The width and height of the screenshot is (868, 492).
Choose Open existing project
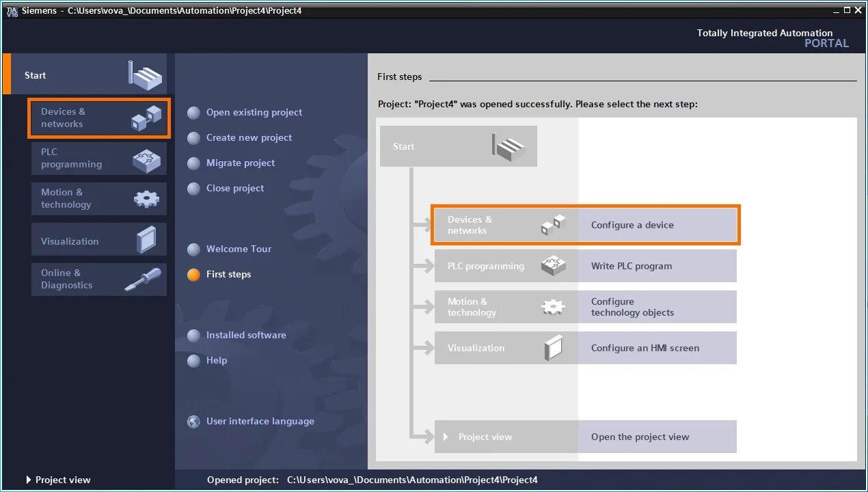(x=254, y=113)
